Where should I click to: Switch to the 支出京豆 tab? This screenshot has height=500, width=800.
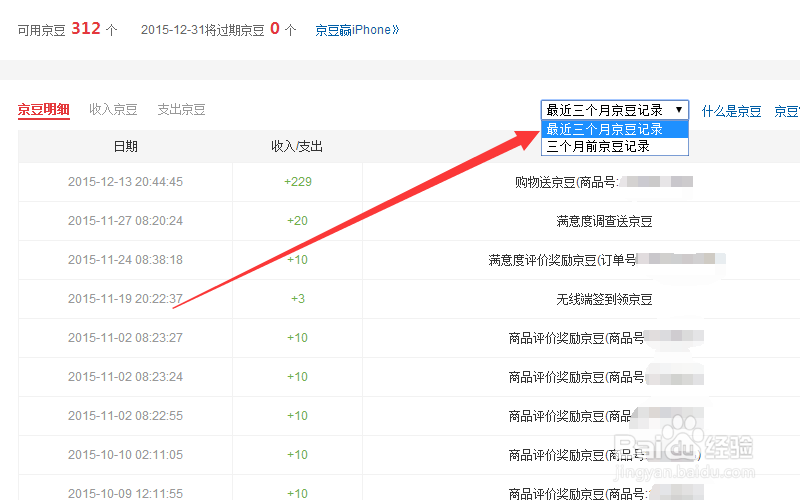pyautogui.click(x=182, y=110)
